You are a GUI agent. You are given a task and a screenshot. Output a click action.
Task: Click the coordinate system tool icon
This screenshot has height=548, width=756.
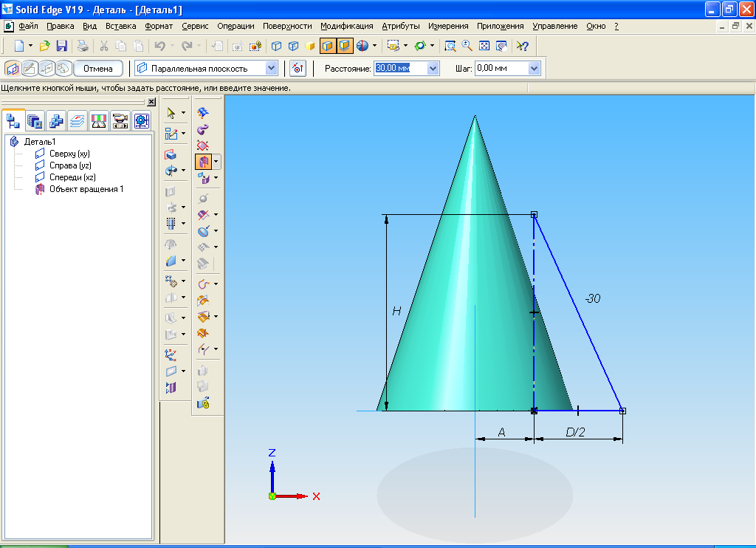click(x=171, y=354)
